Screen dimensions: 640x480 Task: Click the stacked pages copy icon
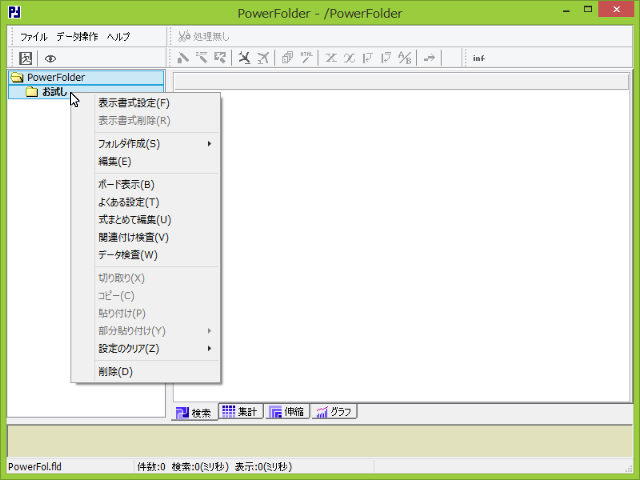pyautogui.click(x=287, y=58)
